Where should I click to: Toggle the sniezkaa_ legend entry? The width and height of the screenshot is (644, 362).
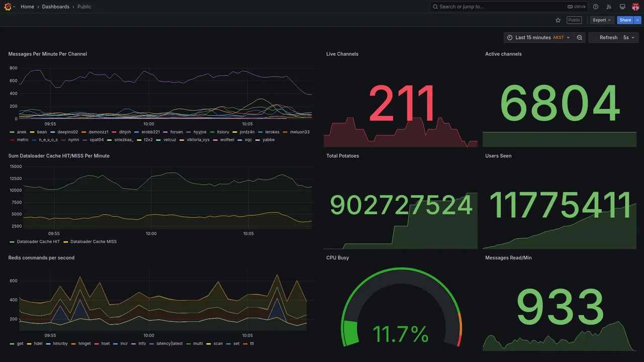click(x=124, y=140)
